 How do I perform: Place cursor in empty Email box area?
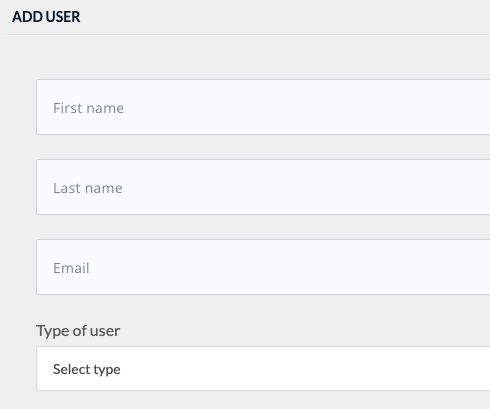click(290, 267)
